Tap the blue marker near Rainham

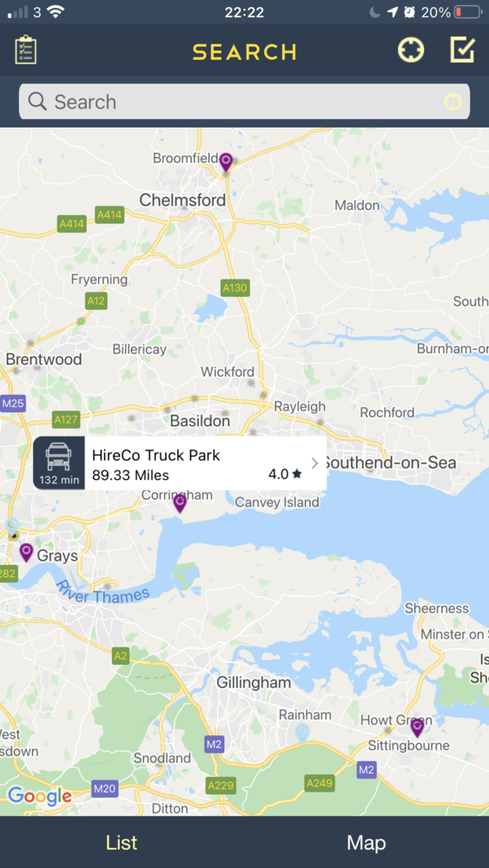[301, 733]
